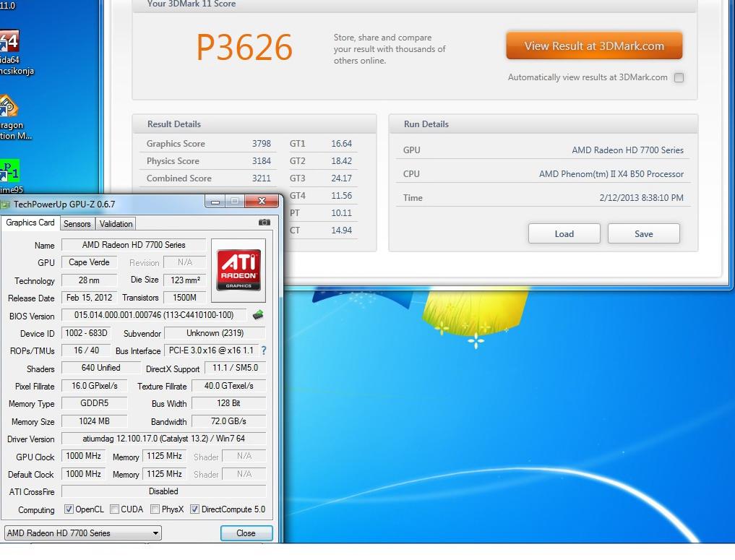Click the ATI CrossFire Disabled field
Screen dimensions: 735x560
coord(163,491)
